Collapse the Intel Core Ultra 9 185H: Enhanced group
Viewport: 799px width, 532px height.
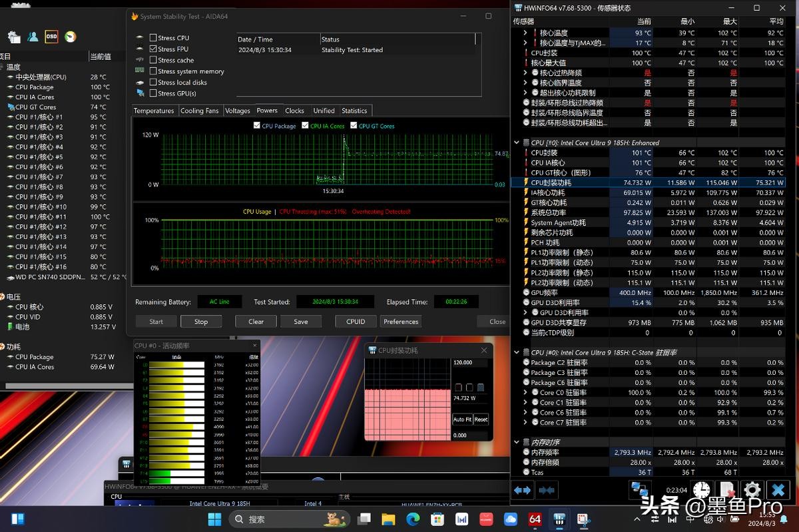pyautogui.click(x=517, y=142)
